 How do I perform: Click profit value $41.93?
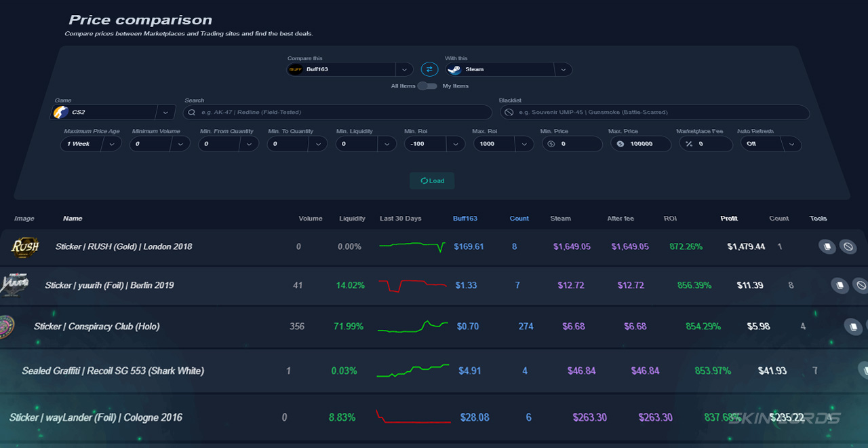pos(772,371)
